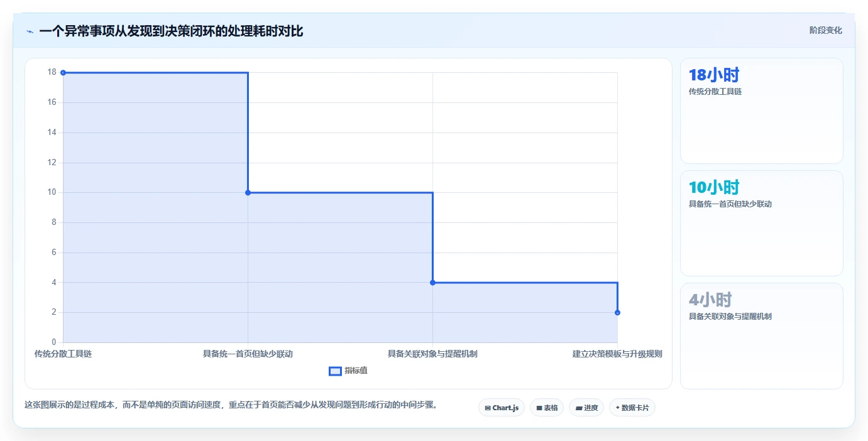Toggle the 指标值 legend item
This screenshot has height=441, width=868.
(x=348, y=371)
